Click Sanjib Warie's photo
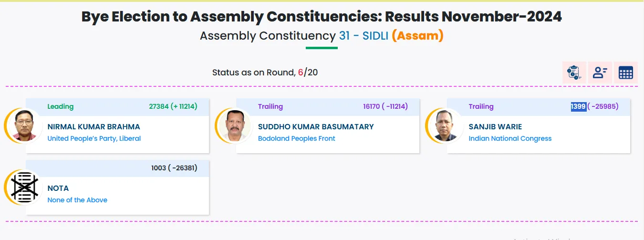 click(446, 125)
